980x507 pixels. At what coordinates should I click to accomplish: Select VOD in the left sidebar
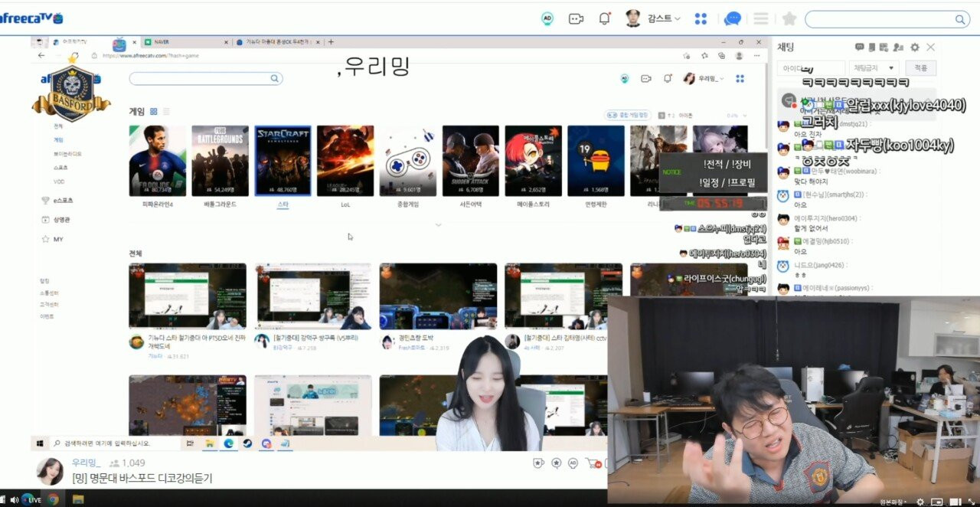(59, 182)
